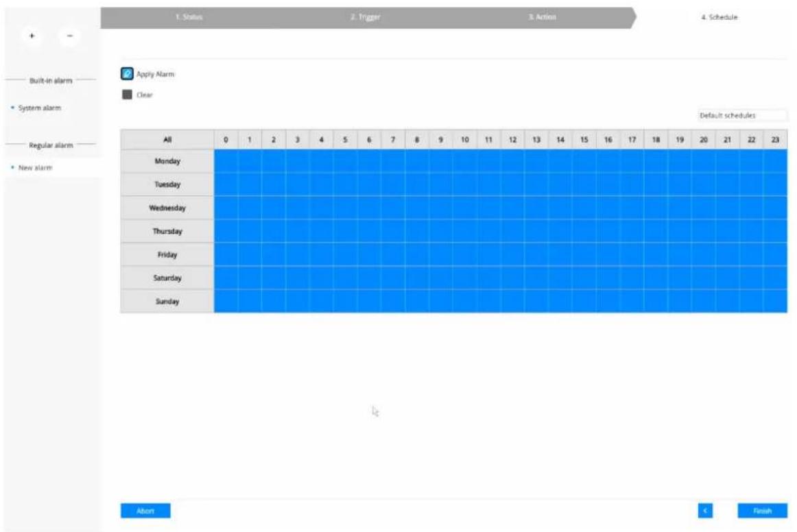Screen dimensions: 797x532
Task: Go to step 2. Trigger
Action: (x=366, y=17)
